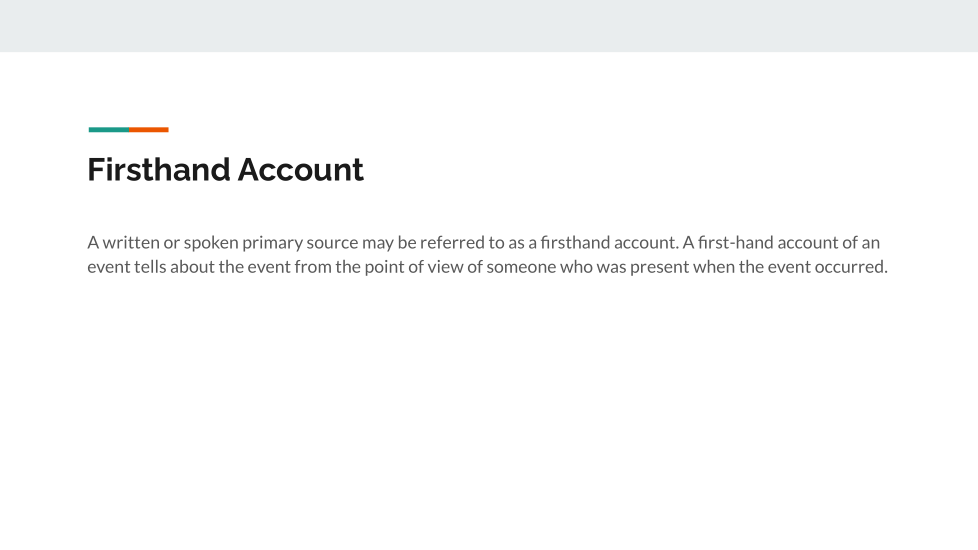Viewport: 978px width, 550px height.
Task: Click the gray header band at top
Action: coord(489,26)
